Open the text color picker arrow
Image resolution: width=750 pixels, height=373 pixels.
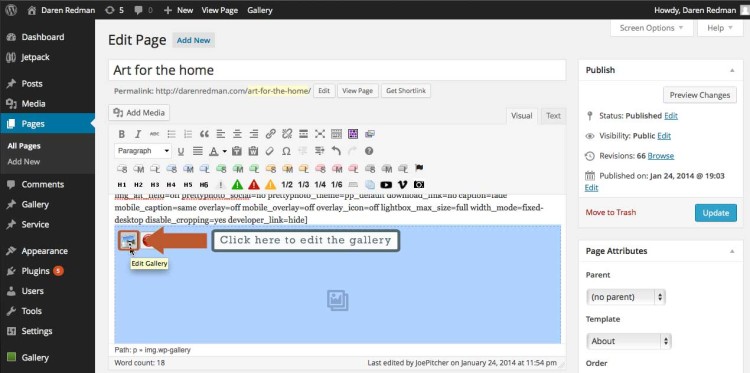pyautogui.click(x=224, y=151)
